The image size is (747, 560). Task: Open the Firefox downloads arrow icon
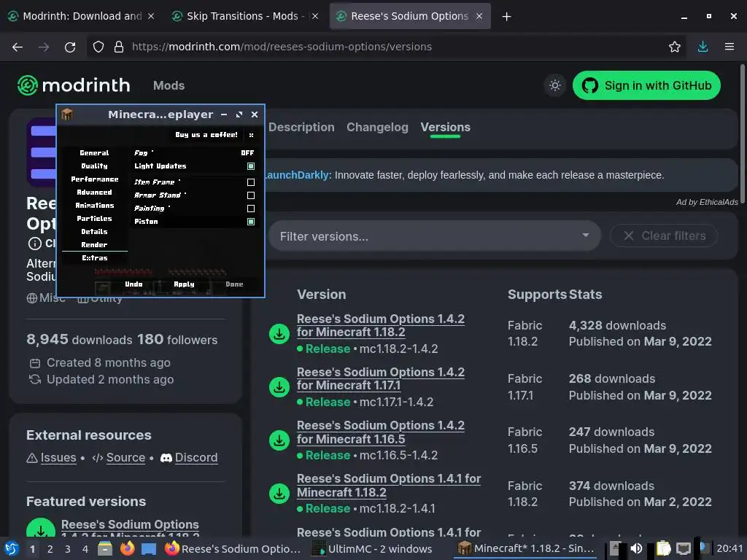[x=703, y=47]
